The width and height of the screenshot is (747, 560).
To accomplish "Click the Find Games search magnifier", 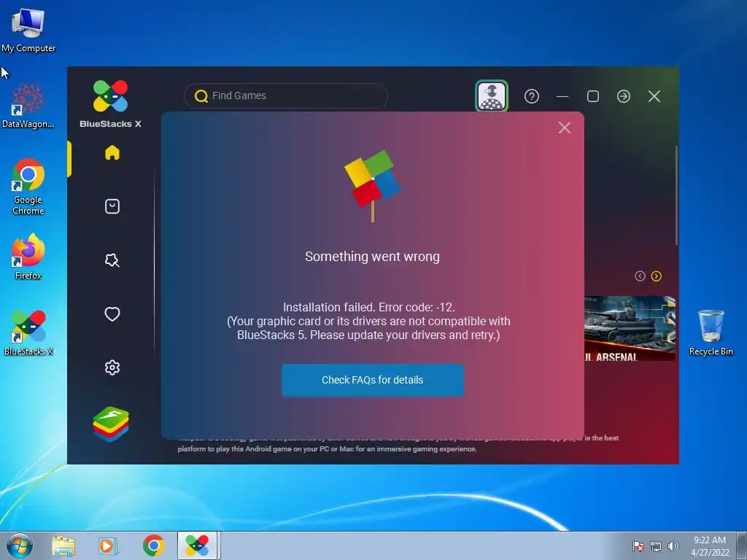I will tap(201, 96).
